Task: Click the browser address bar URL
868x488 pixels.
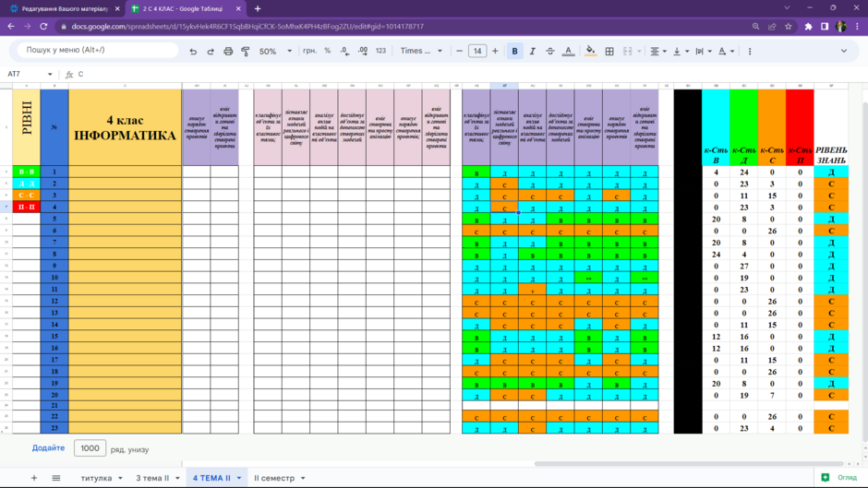Action: click(247, 27)
